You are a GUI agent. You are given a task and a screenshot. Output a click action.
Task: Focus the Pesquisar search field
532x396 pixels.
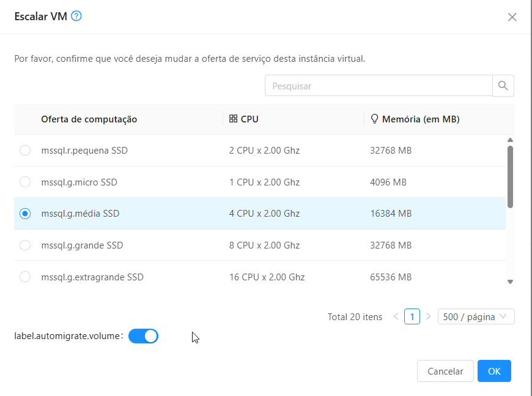click(378, 86)
